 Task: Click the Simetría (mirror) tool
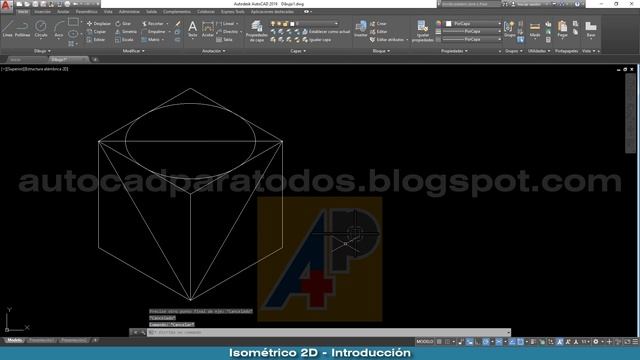tap(126, 32)
